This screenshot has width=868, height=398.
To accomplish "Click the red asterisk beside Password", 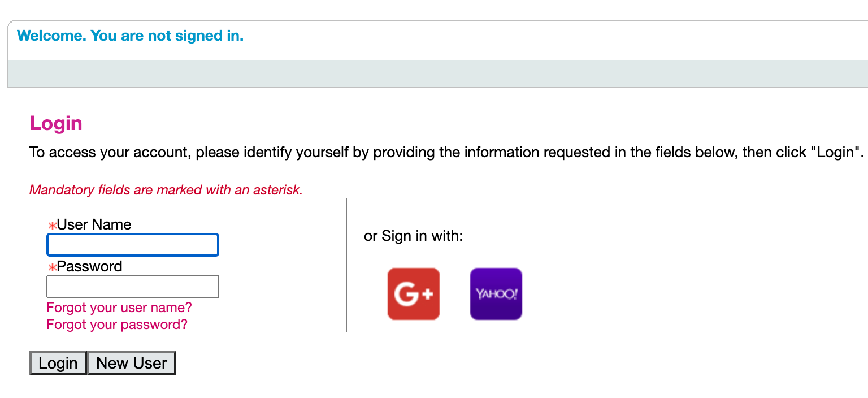I will click(52, 267).
